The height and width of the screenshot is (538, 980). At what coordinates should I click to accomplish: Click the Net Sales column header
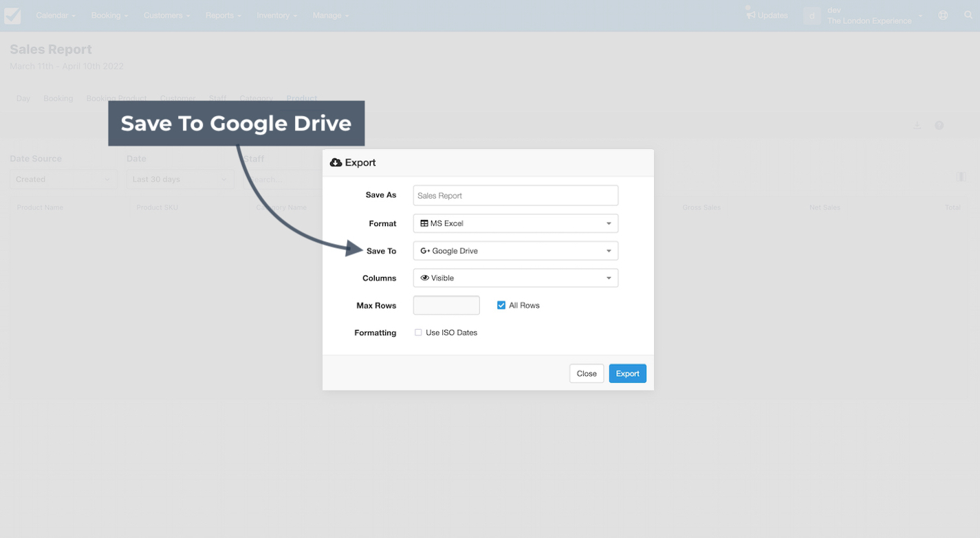click(825, 208)
